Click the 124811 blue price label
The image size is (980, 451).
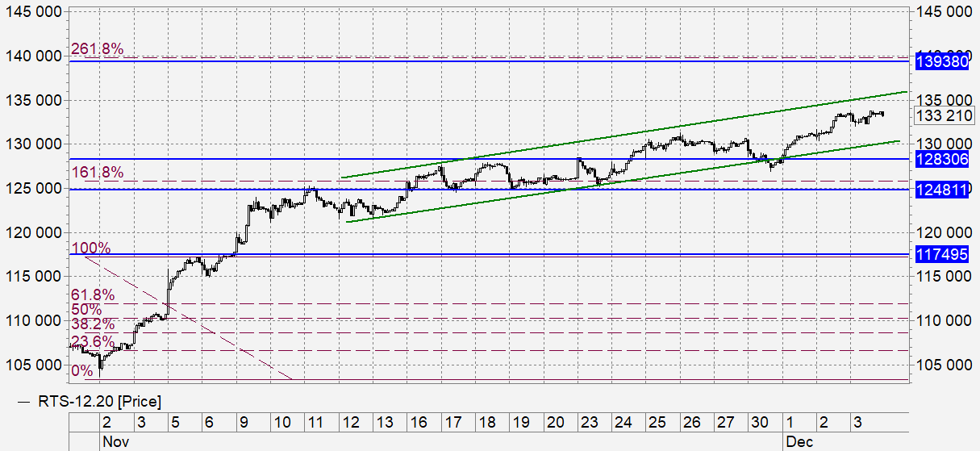tap(942, 190)
